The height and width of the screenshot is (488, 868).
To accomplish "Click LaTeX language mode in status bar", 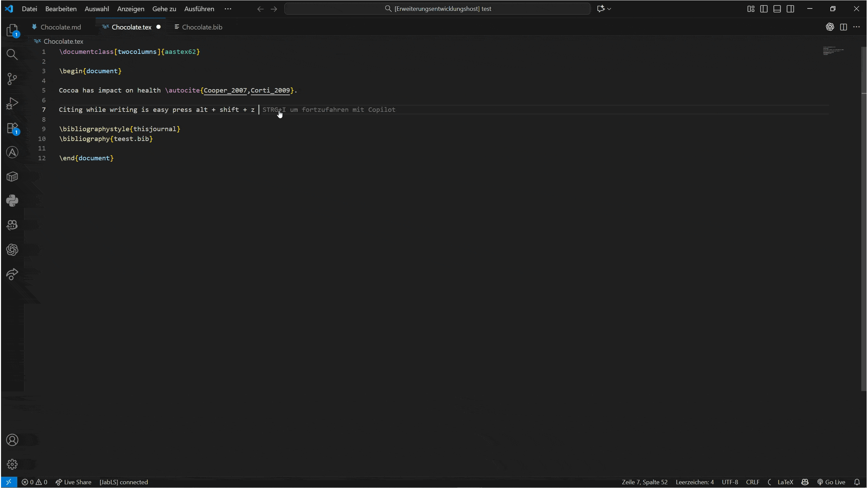I will (x=785, y=482).
